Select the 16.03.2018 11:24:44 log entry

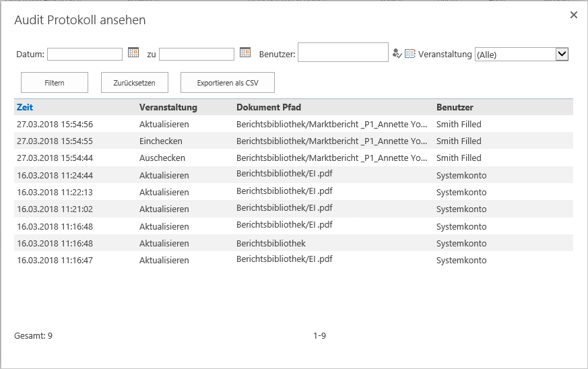(55, 176)
